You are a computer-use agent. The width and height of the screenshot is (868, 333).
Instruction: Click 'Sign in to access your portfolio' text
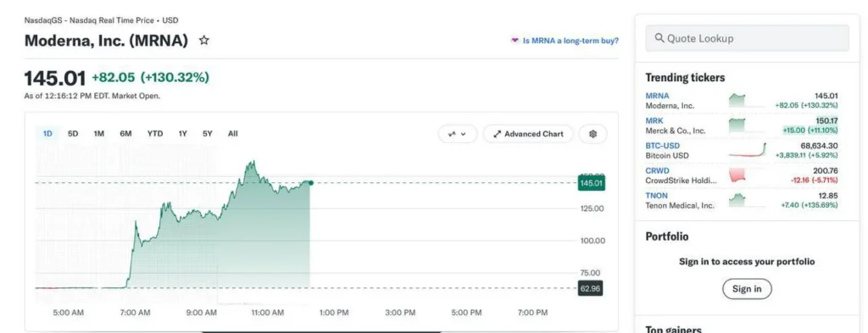pos(747,262)
